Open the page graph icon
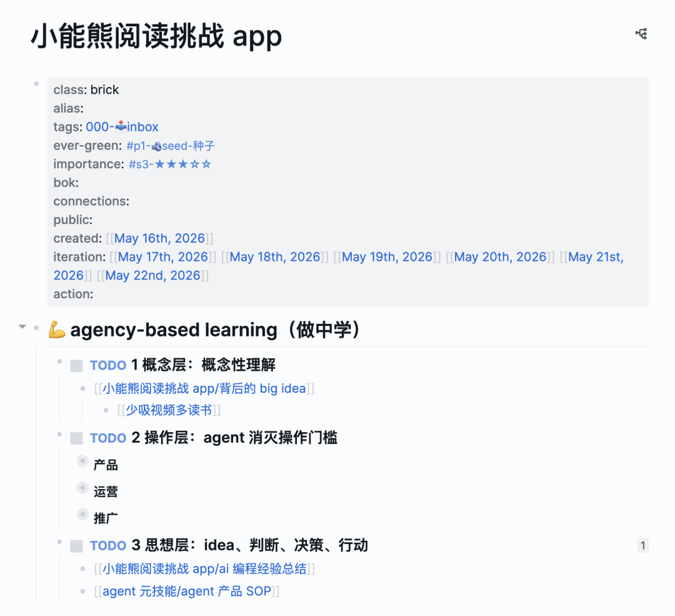 point(641,34)
